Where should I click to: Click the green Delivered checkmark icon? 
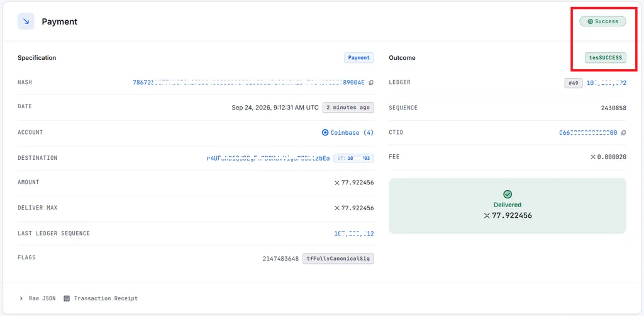(508, 195)
